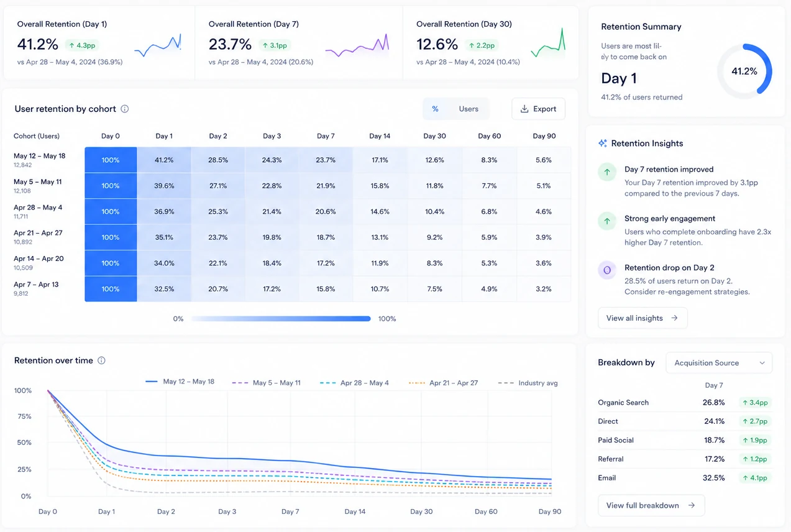Click the Export button
Viewport: 791px width, 532px height.
[538, 109]
